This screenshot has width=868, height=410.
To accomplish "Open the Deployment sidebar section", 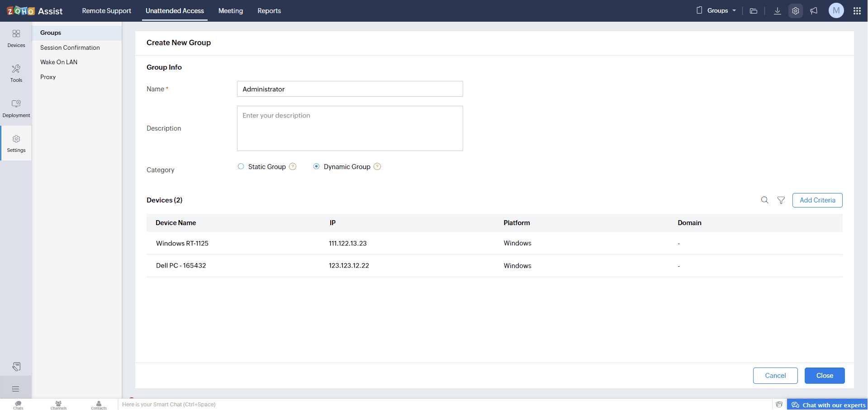I will 16,108.
